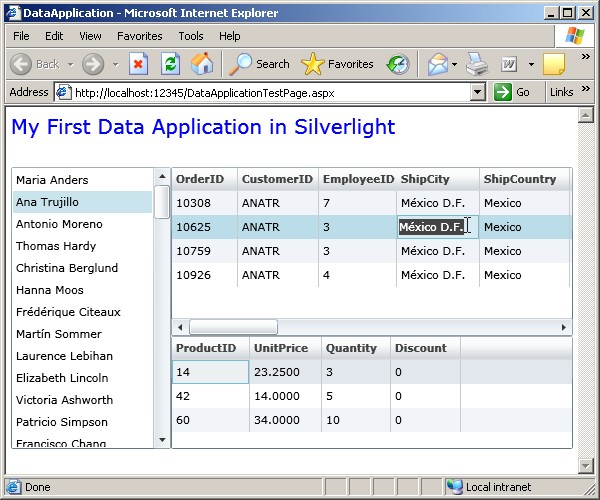Open Search with the magnifier icon
600x500 pixels.
[x=240, y=64]
